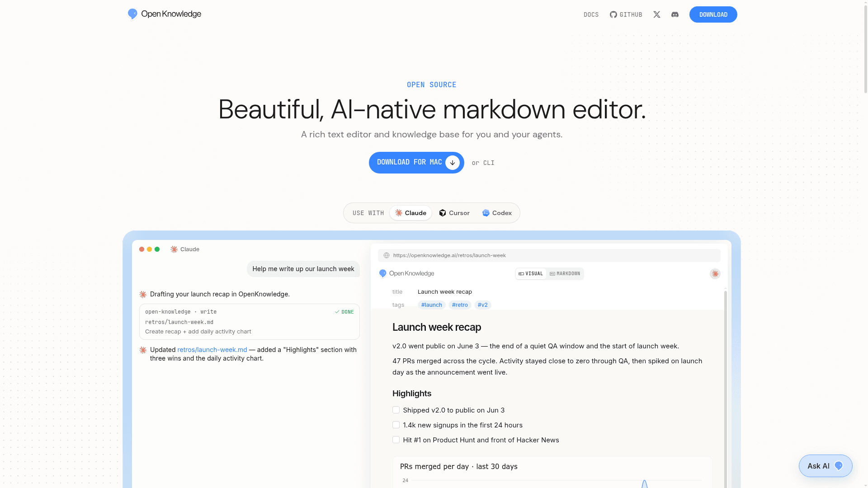
Task: Click 'Help me write up our launch week' message
Action: click(303, 269)
